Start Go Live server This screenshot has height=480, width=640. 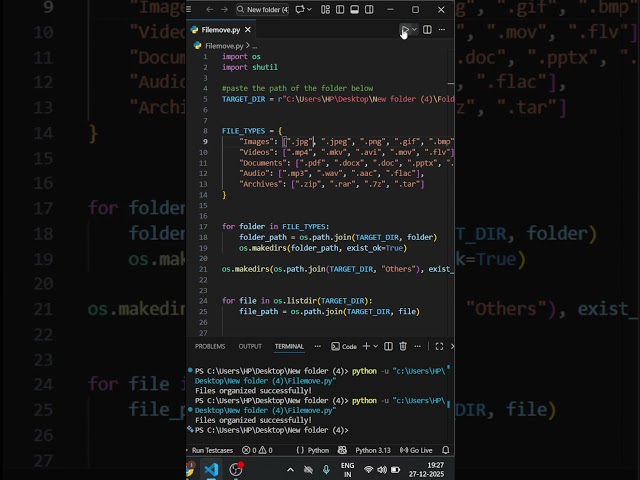[416, 450]
